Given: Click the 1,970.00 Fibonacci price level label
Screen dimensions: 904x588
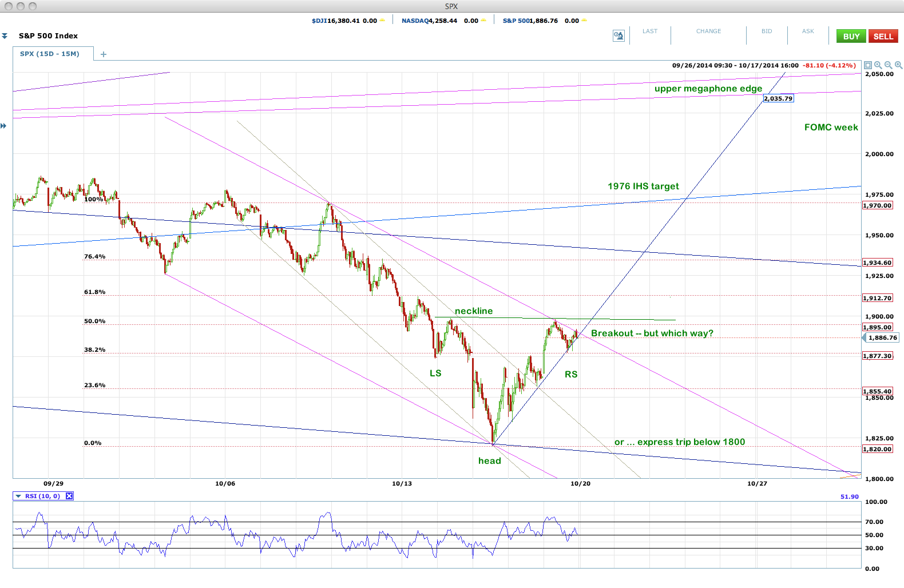Looking at the screenshot, I should [877, 205].
